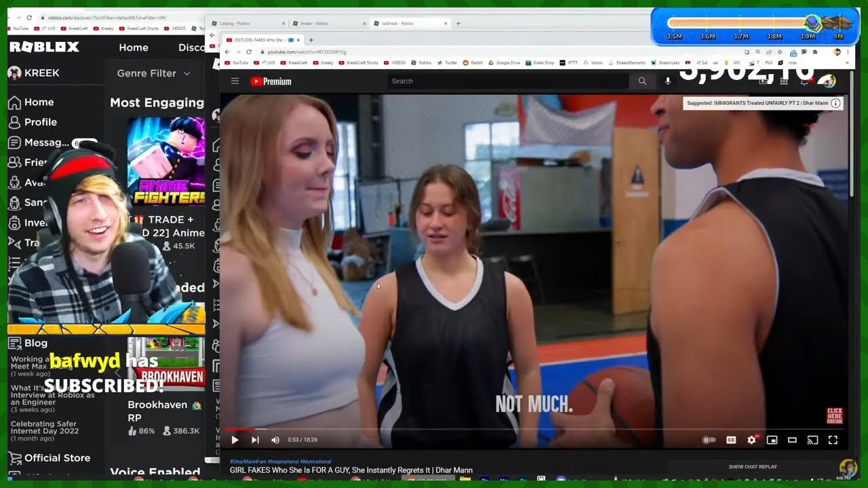Switch to miniplayer mode
Viewport: 868px width, 488px height.
772,440
